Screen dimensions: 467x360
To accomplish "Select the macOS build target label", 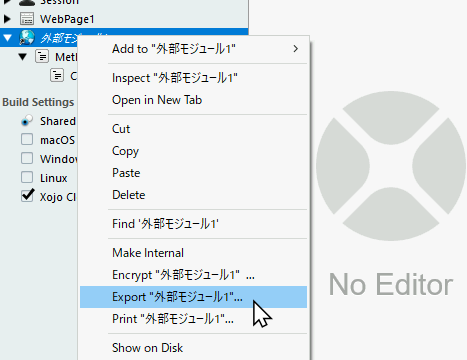I will (x=58, y=140).
